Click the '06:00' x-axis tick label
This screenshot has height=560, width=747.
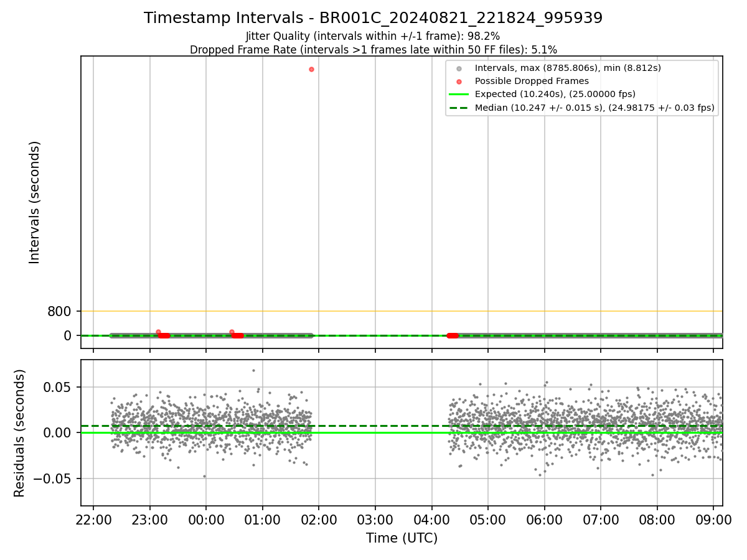(545, 519)
